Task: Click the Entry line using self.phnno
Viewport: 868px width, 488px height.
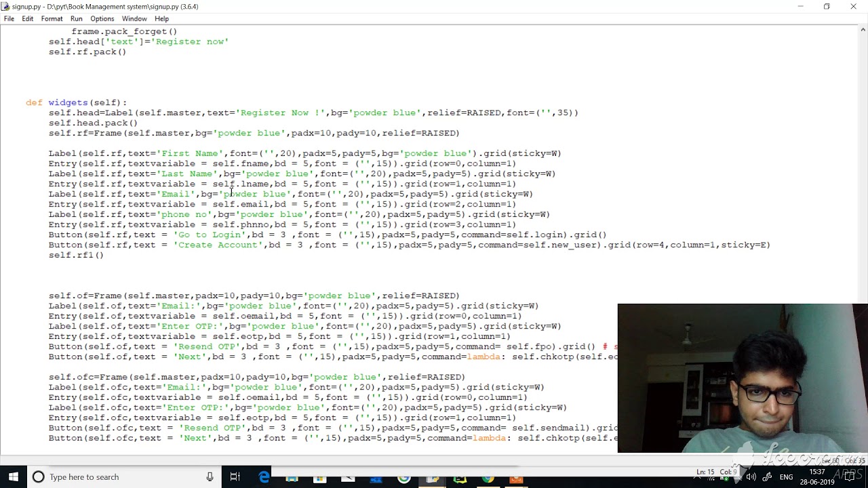Action: click(x=282, y=224)
